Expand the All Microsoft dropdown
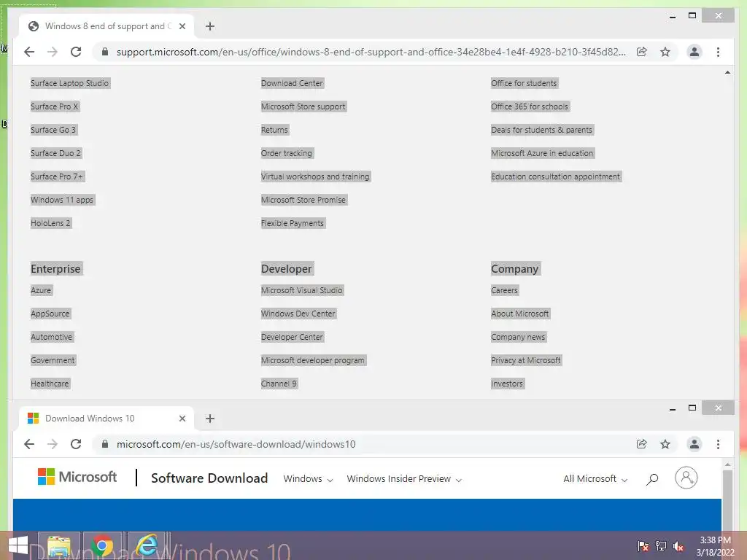The height and width of the screenshot is (560, 747). pyautogui.click(x=595, y=479)
